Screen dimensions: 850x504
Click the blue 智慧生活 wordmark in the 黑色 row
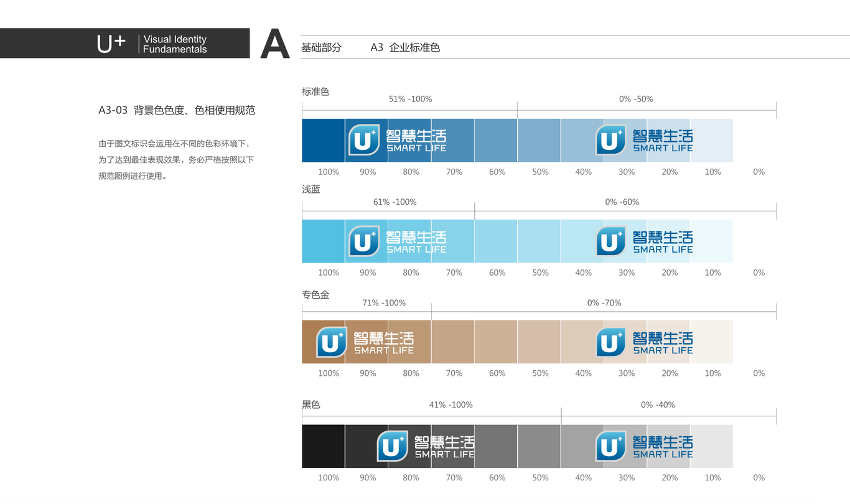663,442
